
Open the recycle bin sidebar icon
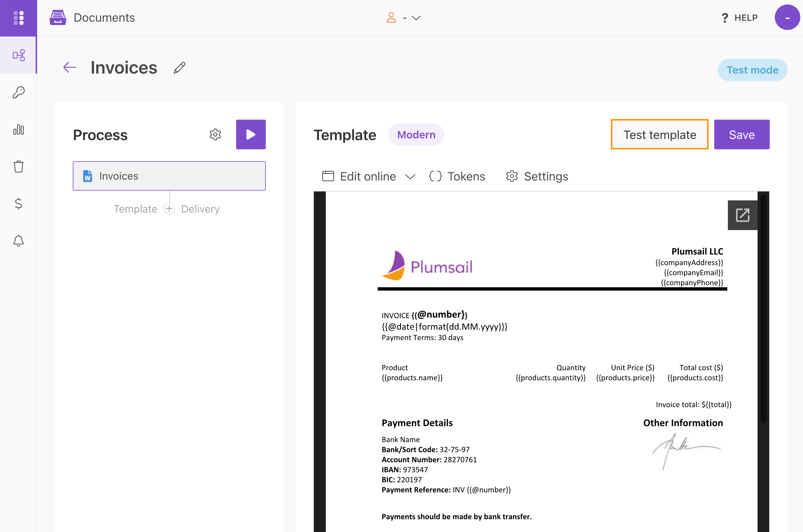coord(18,167)
